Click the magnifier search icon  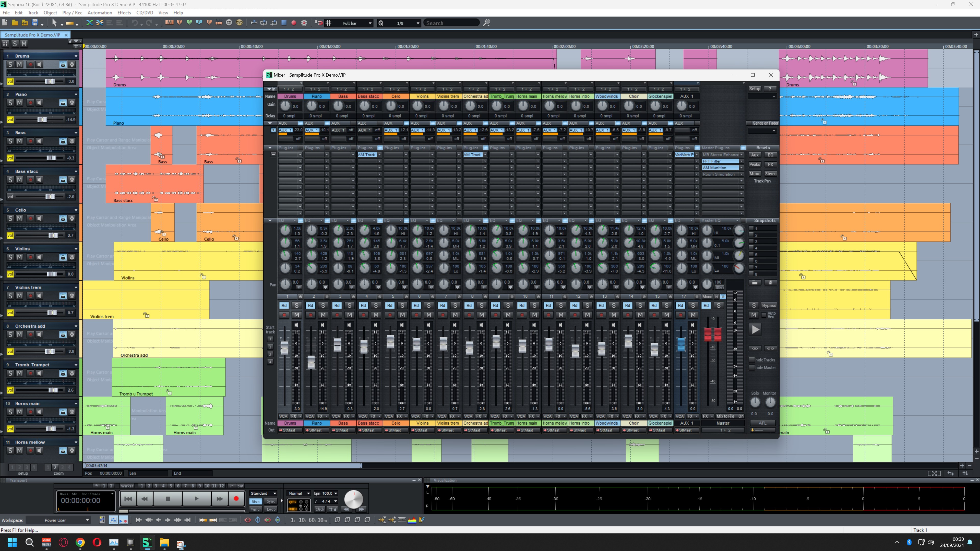pos(486,23)
